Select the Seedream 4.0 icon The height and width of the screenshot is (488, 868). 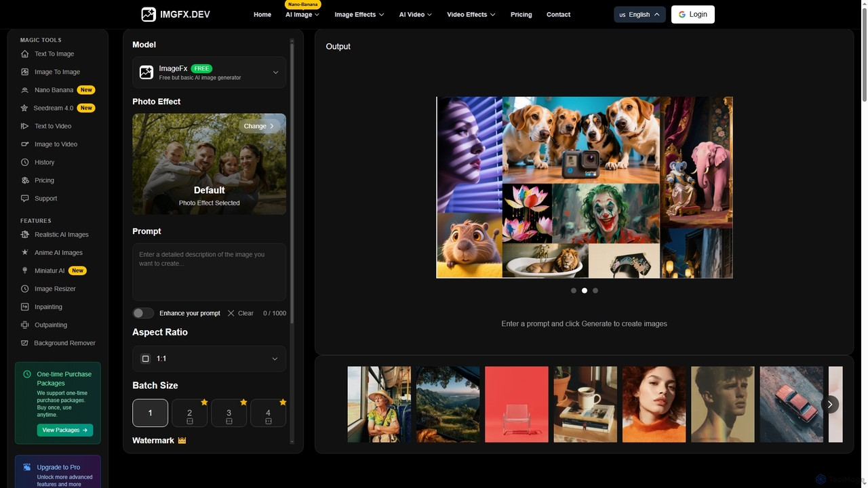click(25, 108)
